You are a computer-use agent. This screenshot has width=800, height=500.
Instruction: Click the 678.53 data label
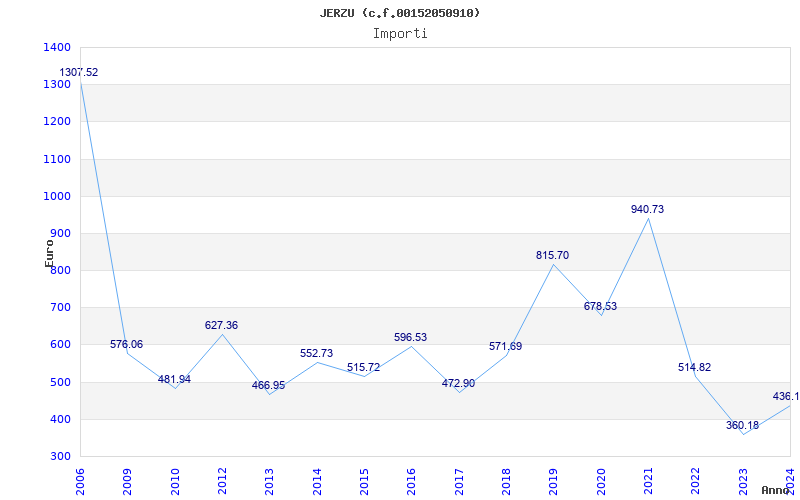[x=600, y=307]
